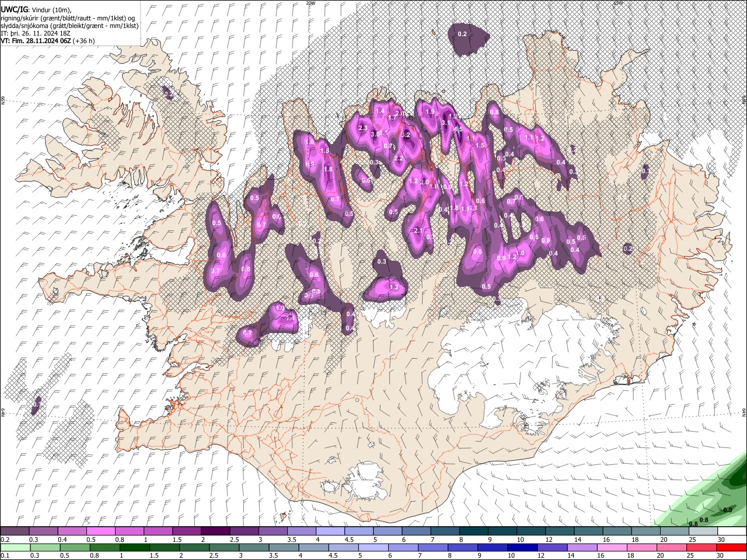Click the pink swatch labeled 16 in rain legend

click(612, 547)
